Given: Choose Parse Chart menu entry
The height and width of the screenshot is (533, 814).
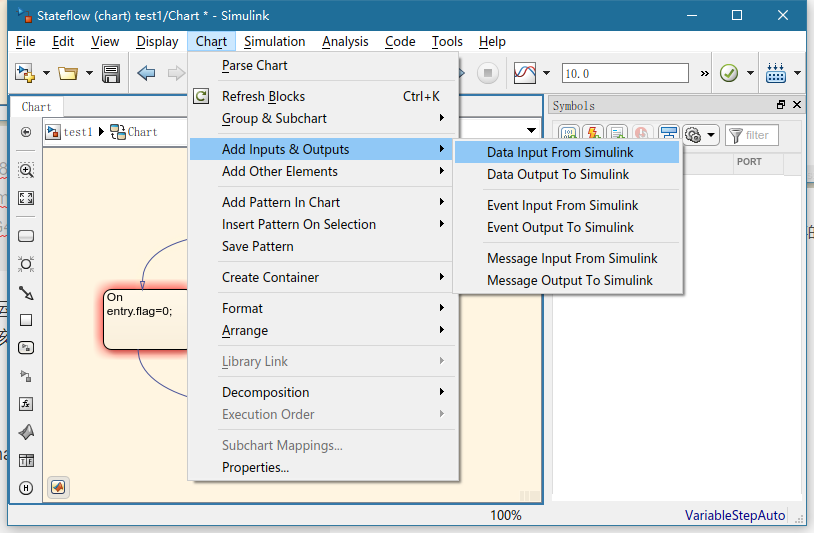Looking at the screenshot, I should [324, 65].
